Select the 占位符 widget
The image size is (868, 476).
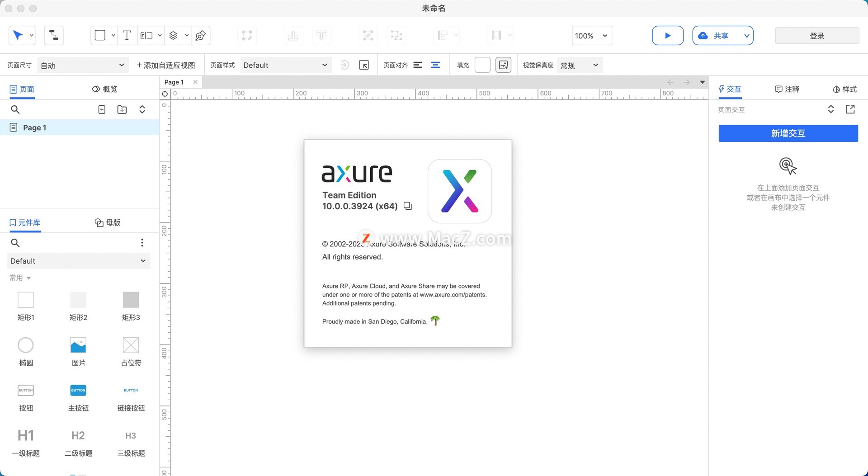click(x=131, y=352)
